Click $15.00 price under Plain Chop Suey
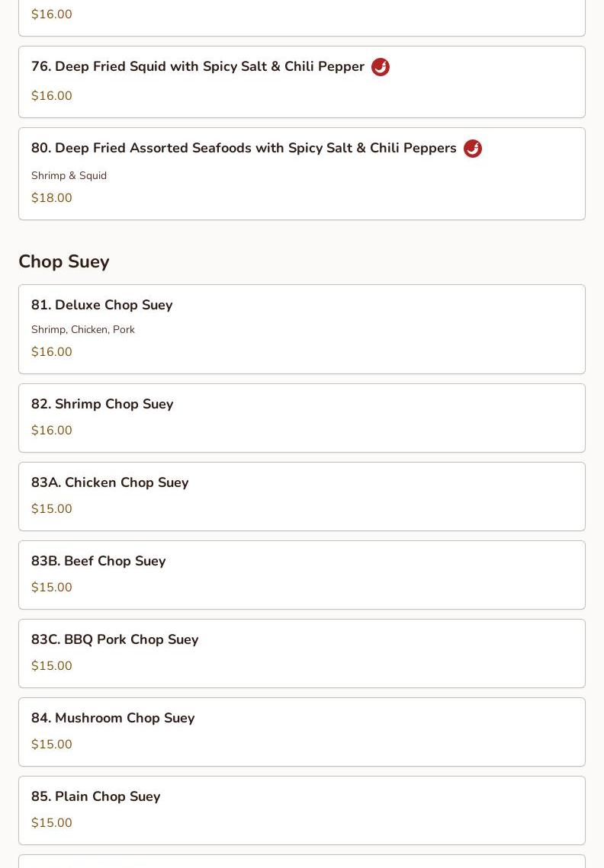Screen dimensions: 604x868 tap(52, 823)
